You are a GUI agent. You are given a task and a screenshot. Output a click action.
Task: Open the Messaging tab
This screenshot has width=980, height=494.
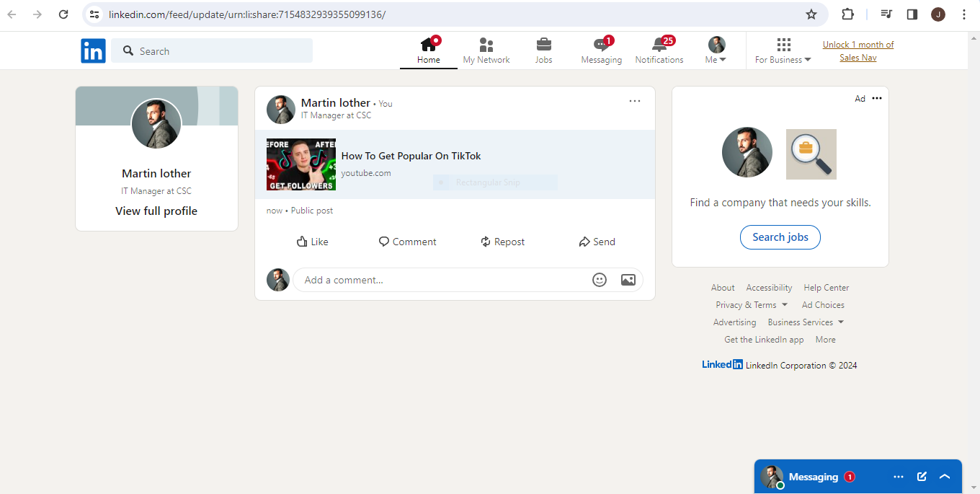[x=602, y=50]
